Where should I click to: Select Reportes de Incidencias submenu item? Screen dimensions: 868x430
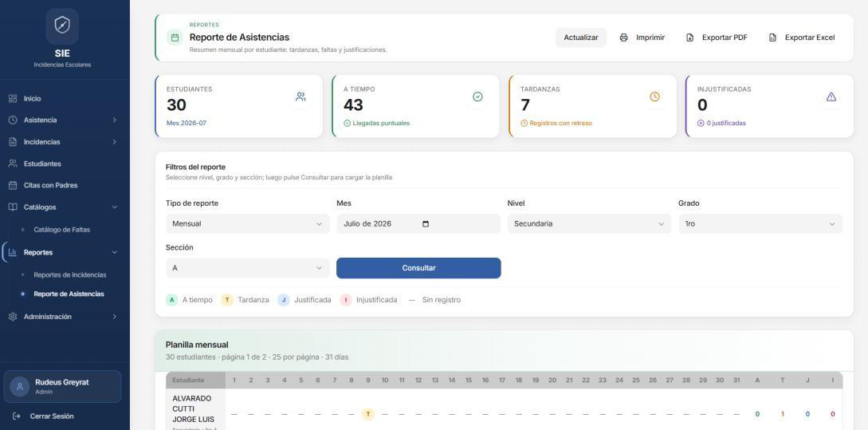70,275
